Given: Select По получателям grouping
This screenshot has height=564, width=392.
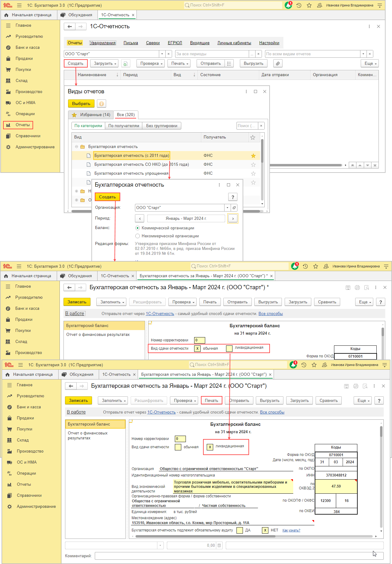Looking at the screenshot, I should (x=124, y=126).
